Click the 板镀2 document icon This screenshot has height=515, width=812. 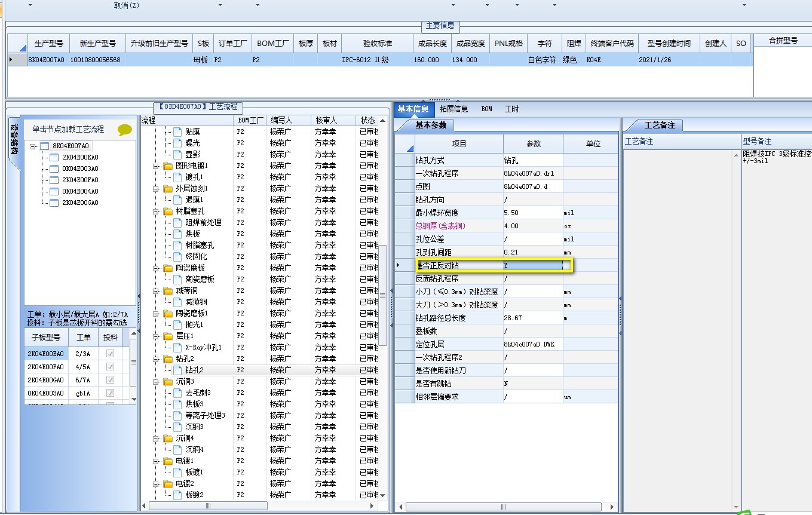pyautogui.click(x=177, y=495)
